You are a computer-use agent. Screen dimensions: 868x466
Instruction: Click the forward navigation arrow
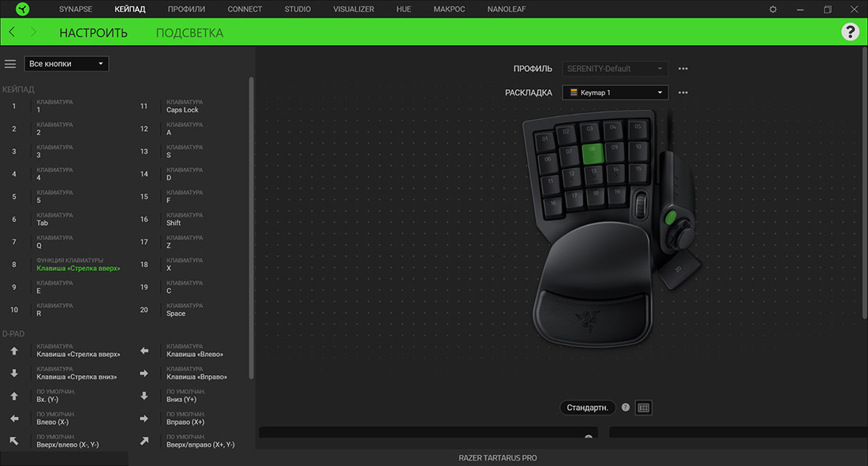[32, 32]
